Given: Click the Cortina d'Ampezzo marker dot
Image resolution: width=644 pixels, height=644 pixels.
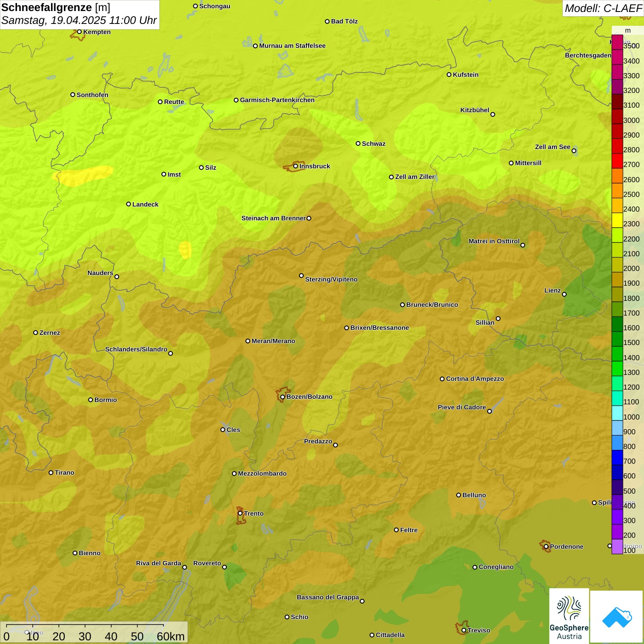Looking at the screenshot, I should pos(442,379).
